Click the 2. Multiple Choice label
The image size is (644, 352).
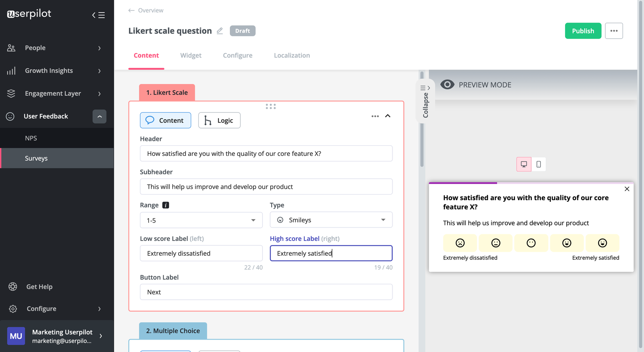(x=173, y=331)
